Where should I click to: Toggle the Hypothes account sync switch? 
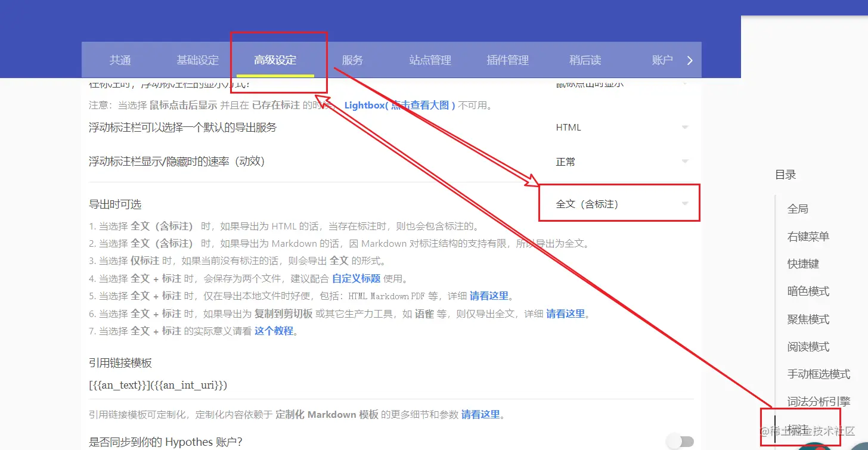[681, 441]
